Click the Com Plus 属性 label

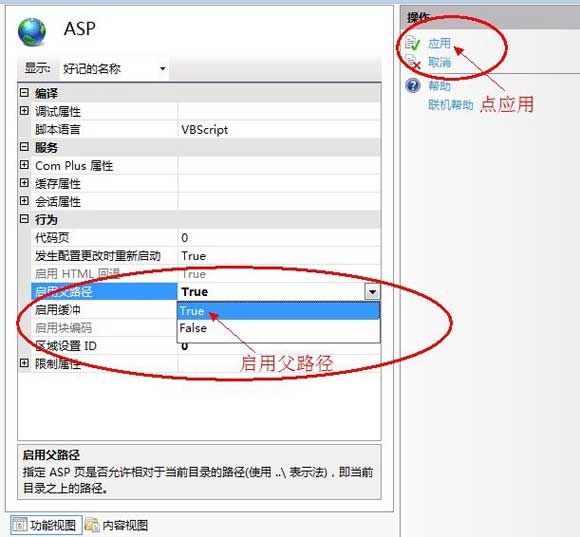coord(74,166)
